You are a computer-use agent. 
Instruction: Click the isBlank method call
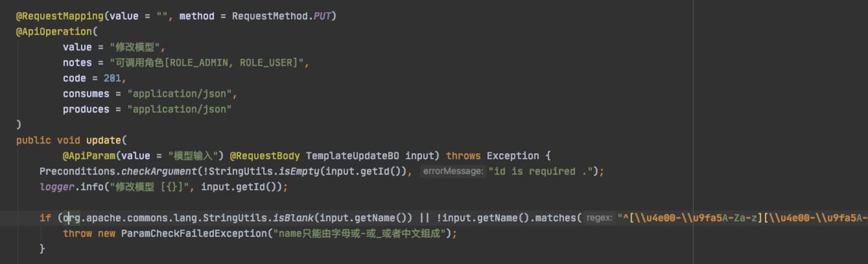tap(294, 218)
